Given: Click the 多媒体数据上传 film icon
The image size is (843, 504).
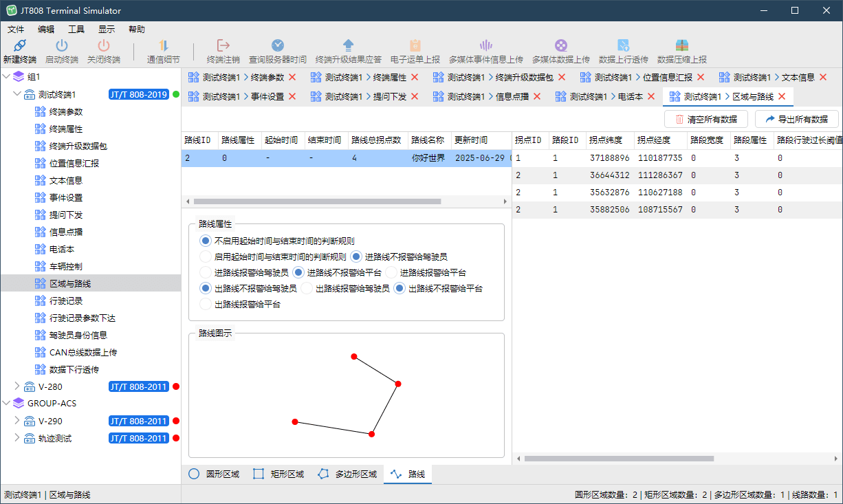Looking at the screenshot, I should pyautogui.click(x=560, y=46).
